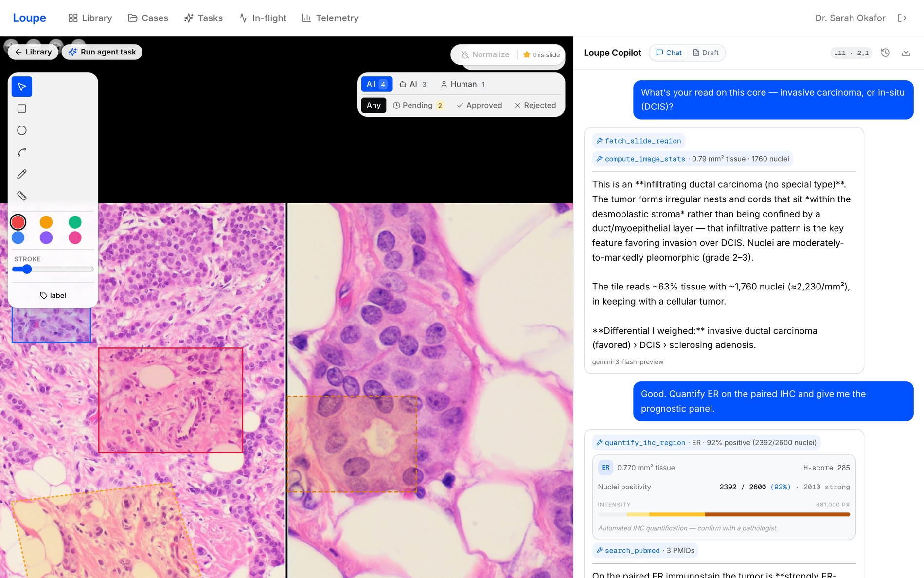
Task: Select the rectangle annotation tool
Action: 22,108
